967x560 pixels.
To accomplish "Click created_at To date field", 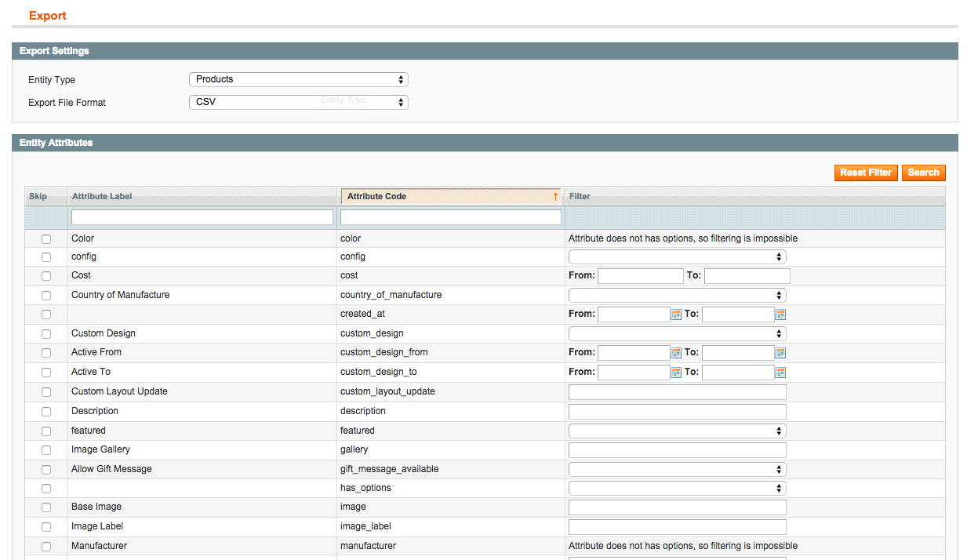I will (x=738, y=314).
